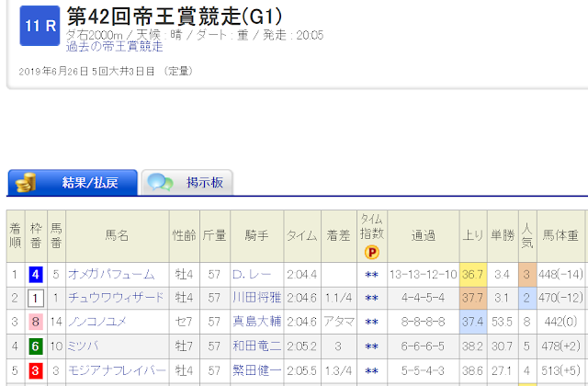Click the 上り column header
Image resolution: width=588 pixels, height=386 pixels.
473,235
